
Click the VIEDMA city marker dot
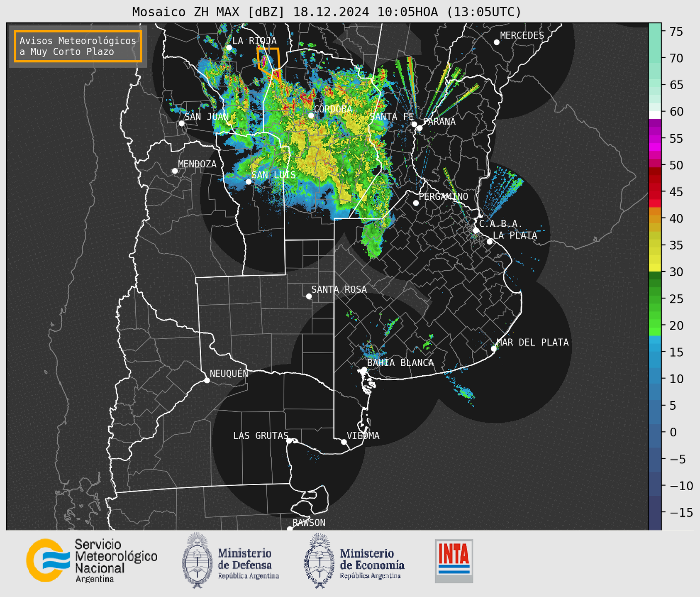(344, 442)
